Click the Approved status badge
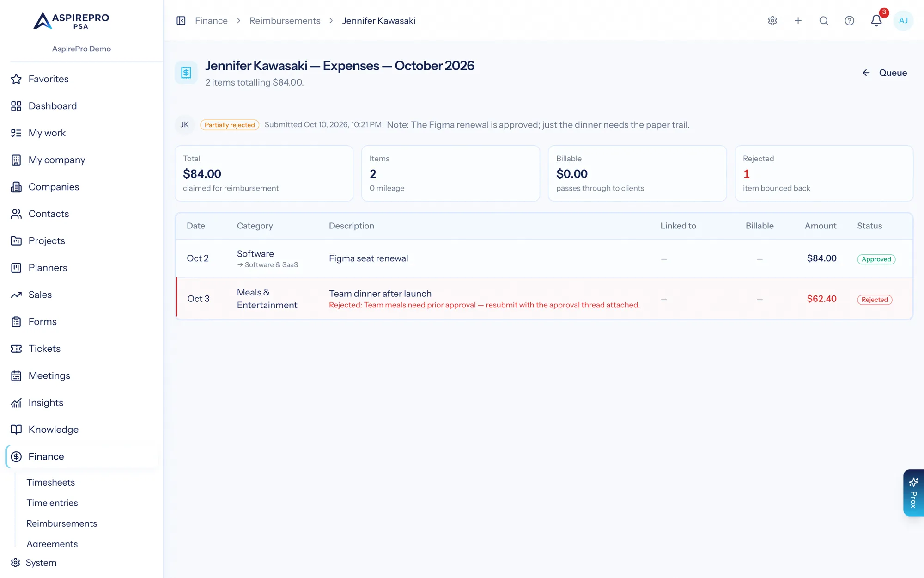The width and height of the screenshot is (924, 578). pyautogui.click(x=876, y=259)
